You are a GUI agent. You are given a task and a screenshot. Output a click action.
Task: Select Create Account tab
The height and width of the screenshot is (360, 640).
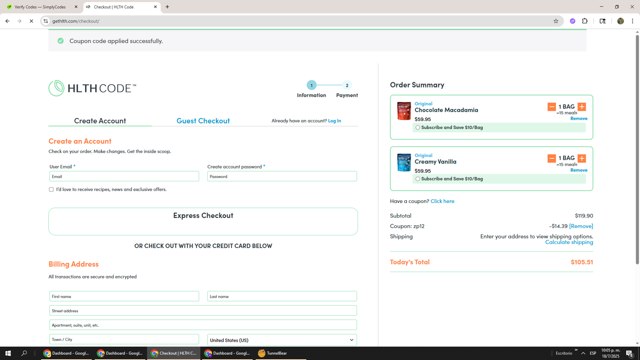point(100,121)
